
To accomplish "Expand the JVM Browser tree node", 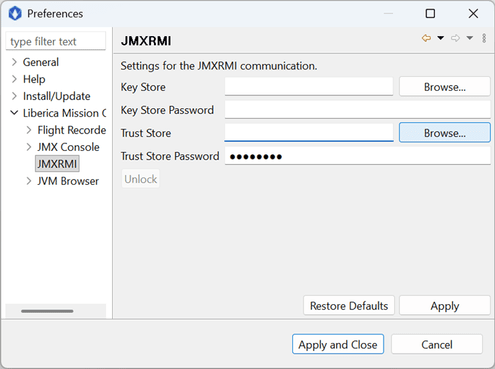I will pos(29,181).
